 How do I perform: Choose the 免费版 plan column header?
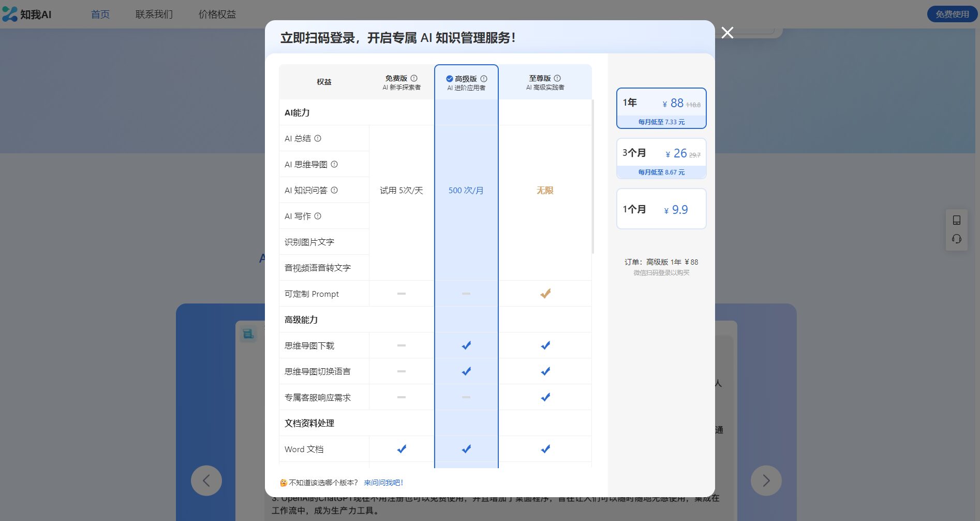401,82
